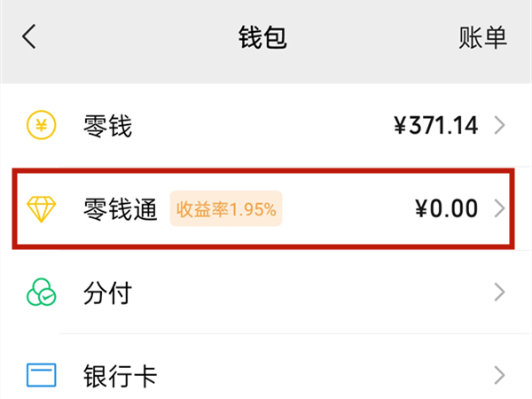Open the 零钱 balance entry
Viewport: 532px width, 399px height.
(x=107, y=127)
